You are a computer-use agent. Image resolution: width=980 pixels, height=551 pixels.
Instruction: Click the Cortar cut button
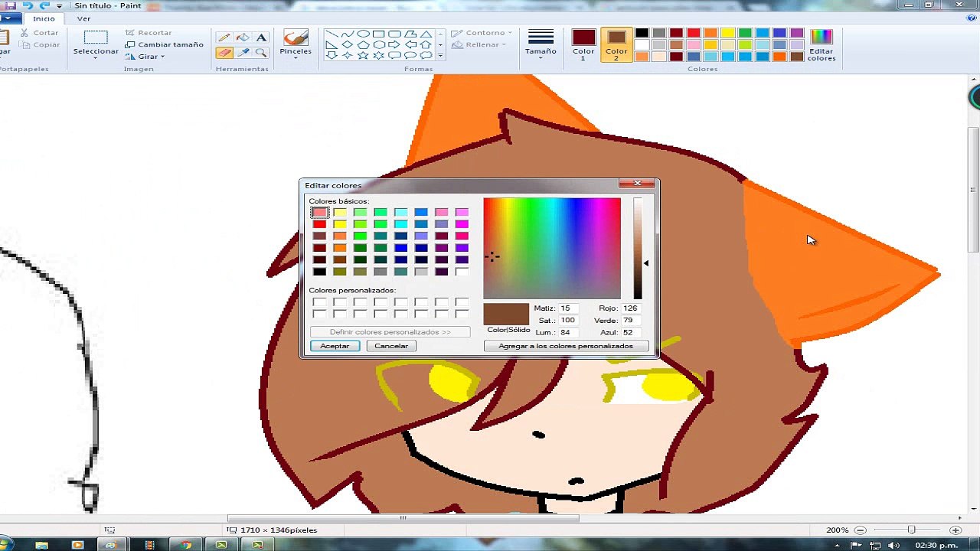(40, 33)
